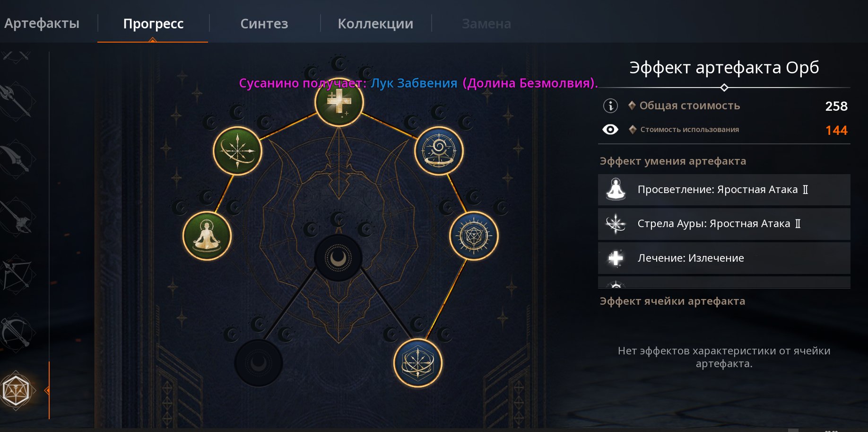Open the Коллекции tab
Viewport: 868px width, 432px height.
pyautogui.click(x=375, y=24)
